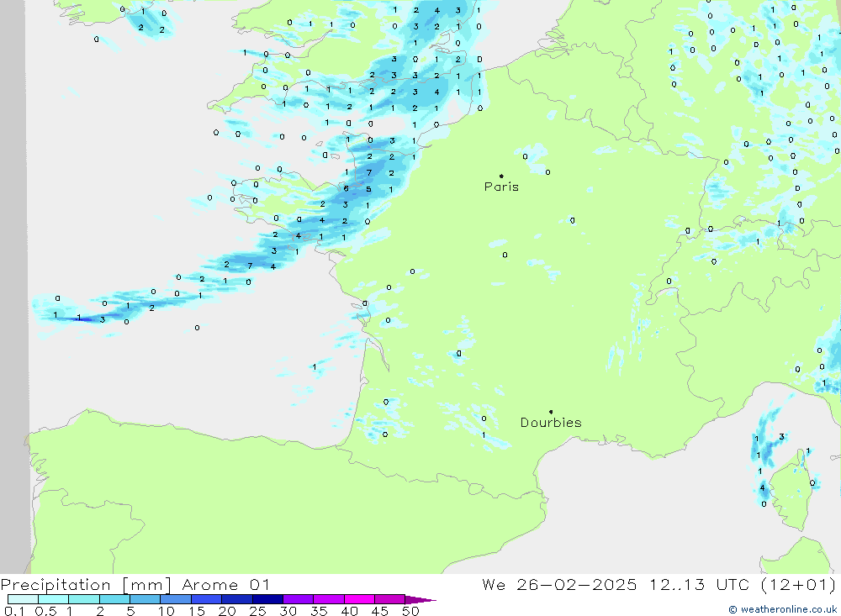841x616 pixels.
Task: Click the 25–30 mm dark navy legend swatch
Action: [267, 599]
